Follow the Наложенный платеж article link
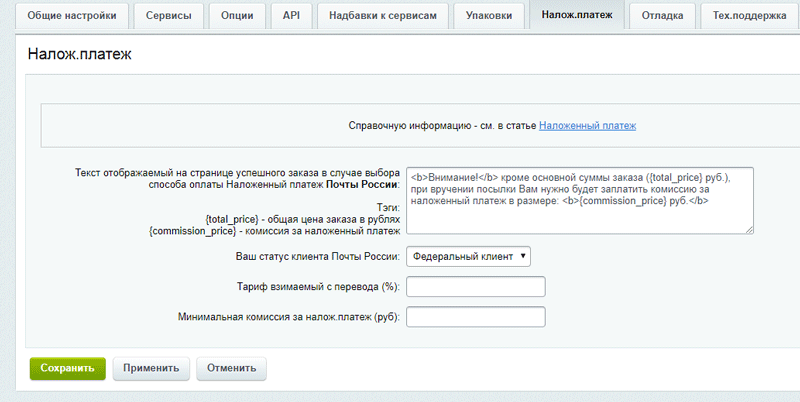This screenshot has width=800, height=402. coord(587,126)
